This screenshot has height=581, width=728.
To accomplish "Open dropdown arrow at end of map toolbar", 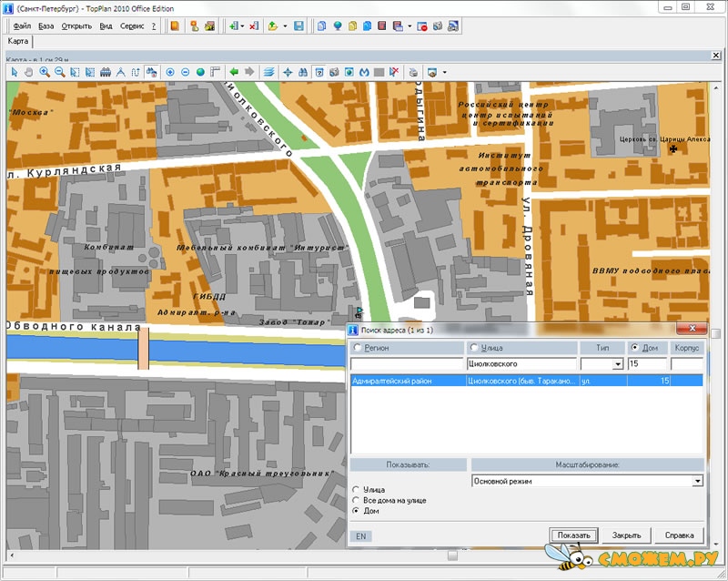I will point(444,72).
